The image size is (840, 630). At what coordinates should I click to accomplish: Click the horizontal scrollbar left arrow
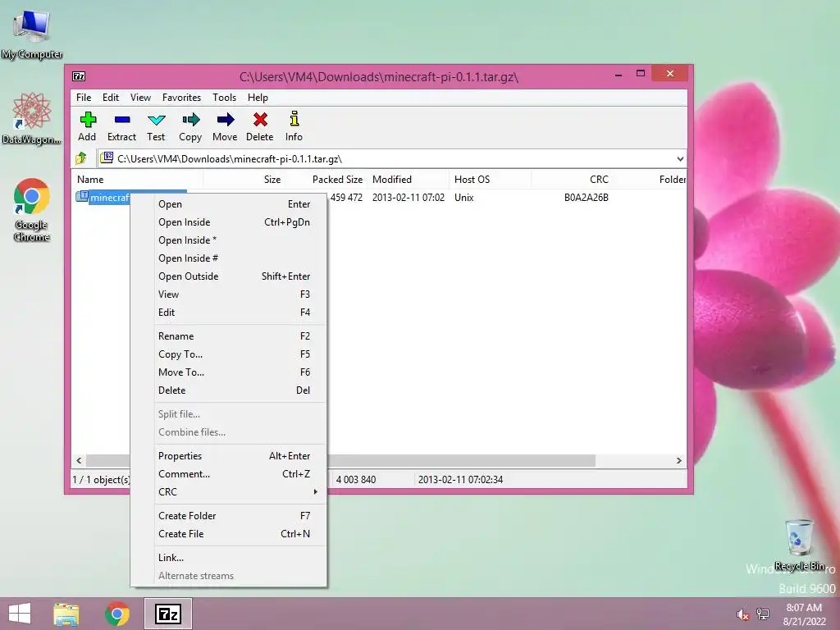coord(80,461)
